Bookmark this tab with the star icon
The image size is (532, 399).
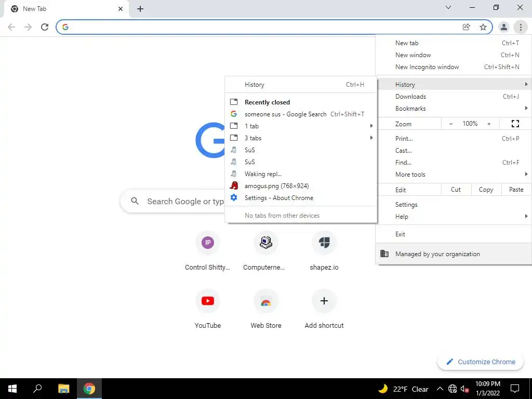[x=483, y=27]
